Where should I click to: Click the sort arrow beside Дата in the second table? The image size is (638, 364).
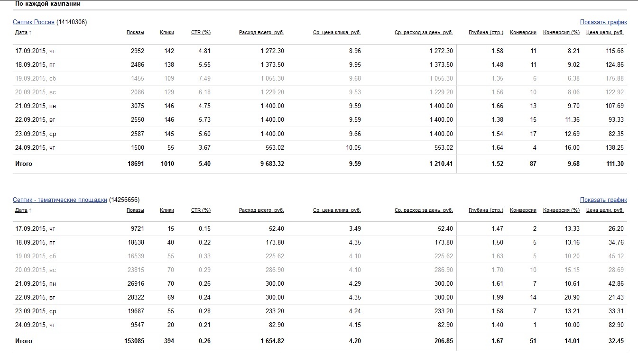30,210
